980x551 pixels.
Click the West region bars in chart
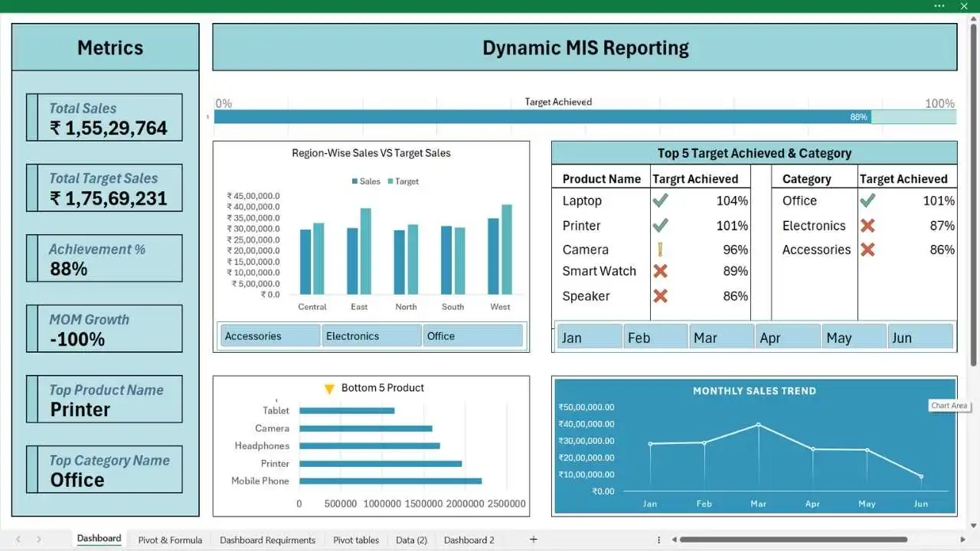(x=500, y=249)
